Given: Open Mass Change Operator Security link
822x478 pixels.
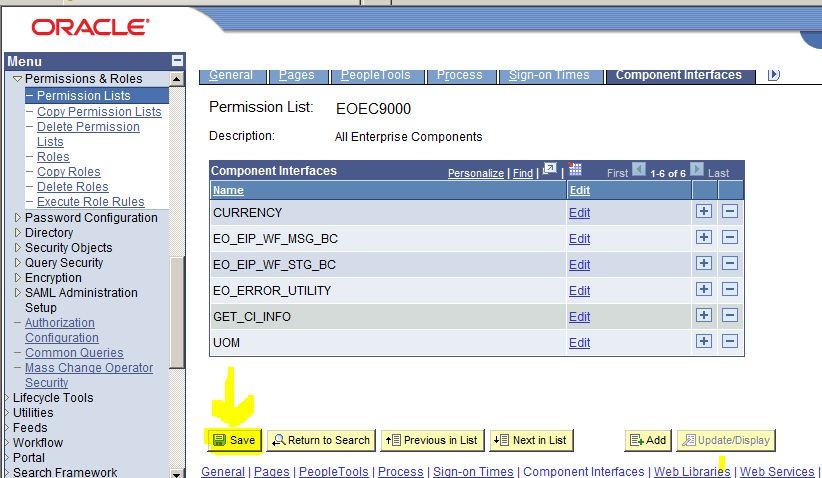Looking at the screenshot, I should [x=89, y=375].
